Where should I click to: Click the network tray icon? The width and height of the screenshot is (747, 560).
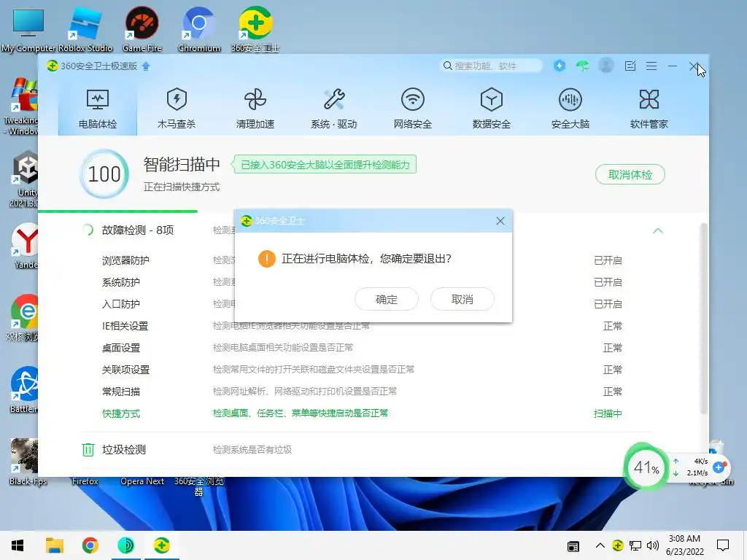[x=635, y=545]
